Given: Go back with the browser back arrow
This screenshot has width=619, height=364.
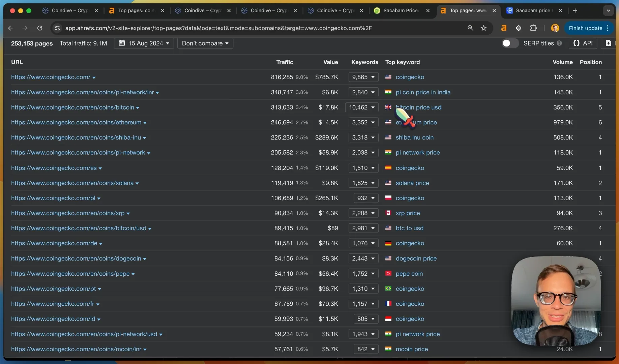Looking at the screenshot, I should [10, 28].
